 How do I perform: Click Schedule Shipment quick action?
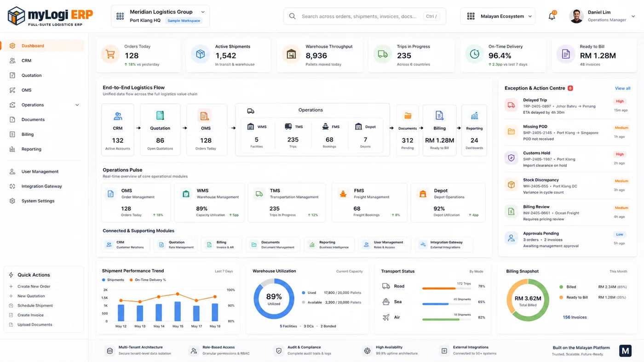click(x=35, y=305)
